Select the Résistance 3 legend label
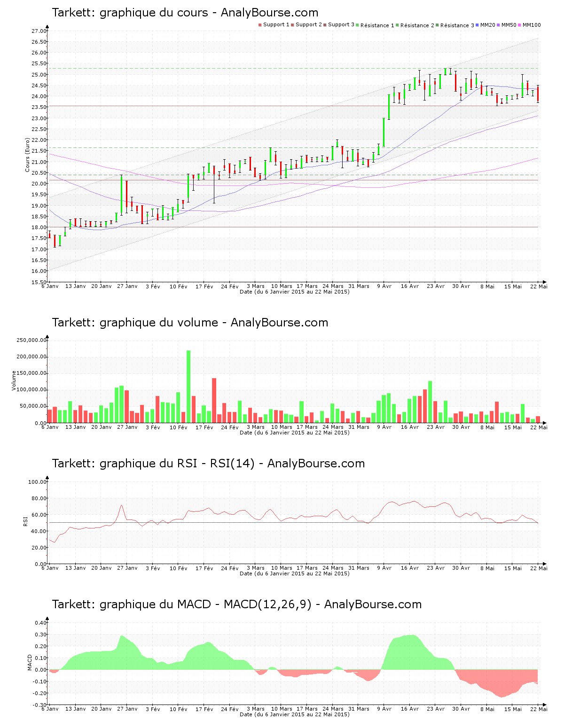This screenshot has width=564, height=728. [x=457, y=25]
